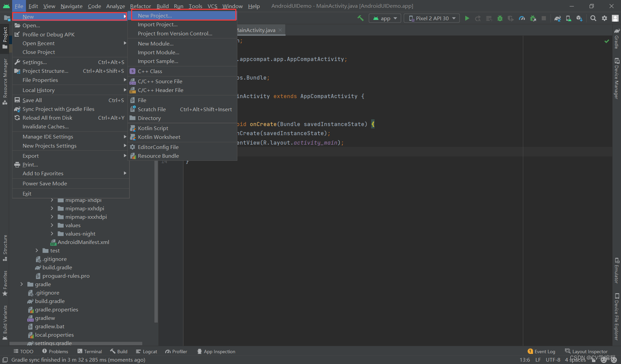Image resolution: width=621 pixels, height=364 pixels.
Task: Open the SDK Manager toolbar icon
Action: click(x=580, y=18)
